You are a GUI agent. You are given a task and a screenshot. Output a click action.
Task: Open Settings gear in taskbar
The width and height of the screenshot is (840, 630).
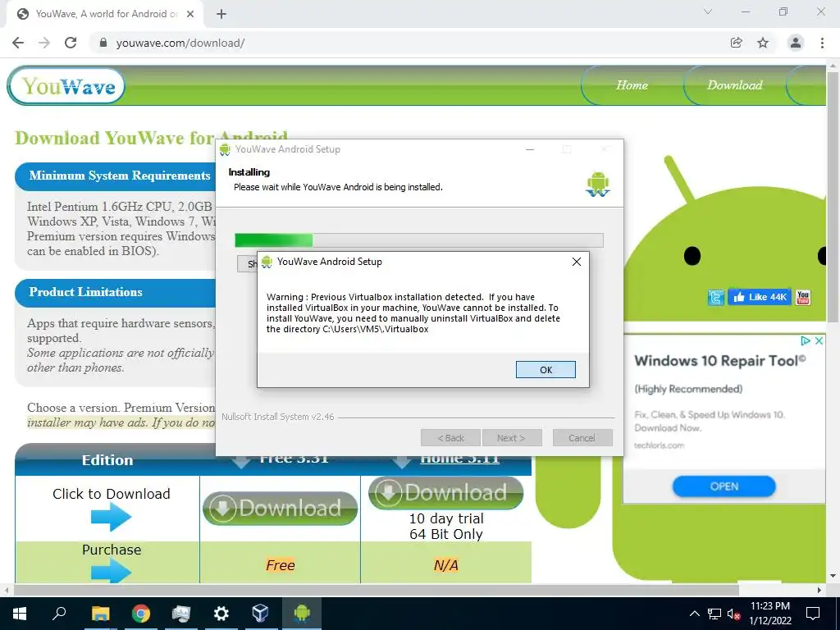tap(221, 614)
